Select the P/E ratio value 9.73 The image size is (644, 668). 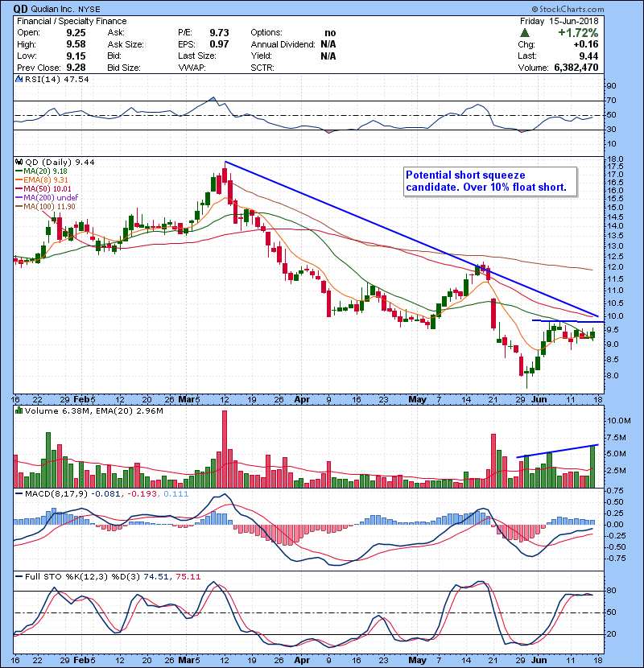coord(219,33)
